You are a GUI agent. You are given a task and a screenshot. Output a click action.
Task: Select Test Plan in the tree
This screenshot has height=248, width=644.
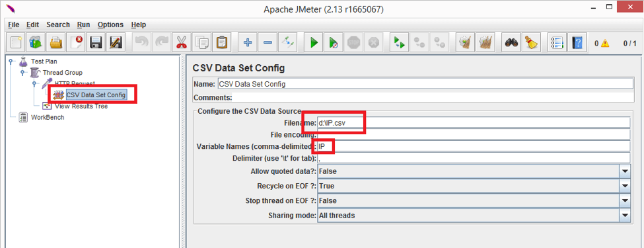tap(44, 62)
